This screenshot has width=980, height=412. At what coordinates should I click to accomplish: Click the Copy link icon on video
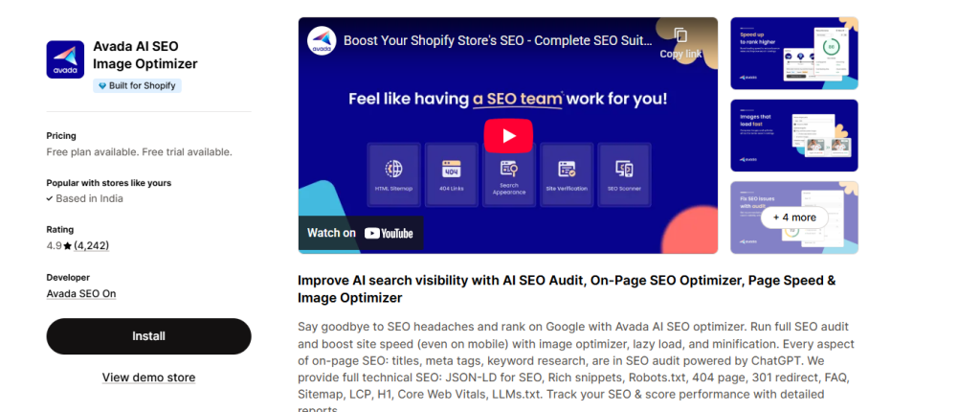point(680,37)
